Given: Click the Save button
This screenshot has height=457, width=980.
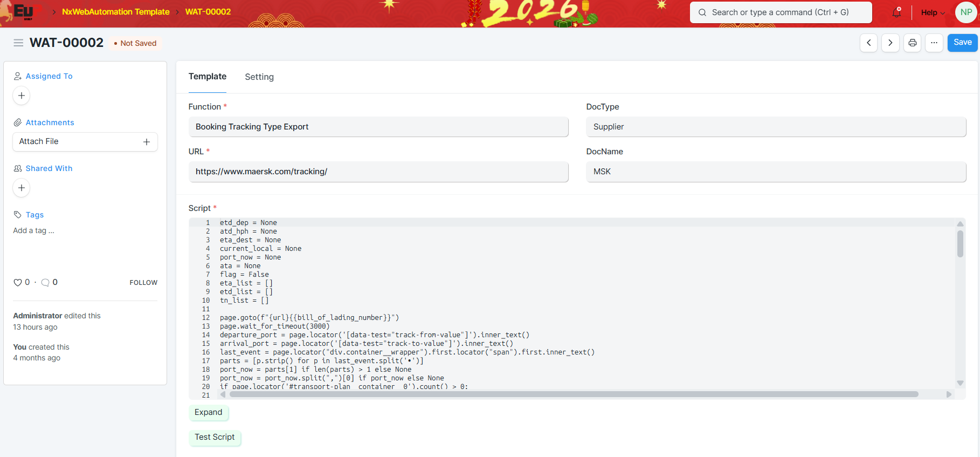Looking at the screenshot, I should (962, 43).
